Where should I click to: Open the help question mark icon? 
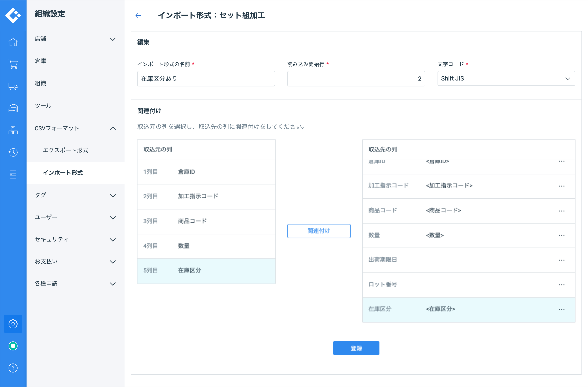tap(13, 368)
